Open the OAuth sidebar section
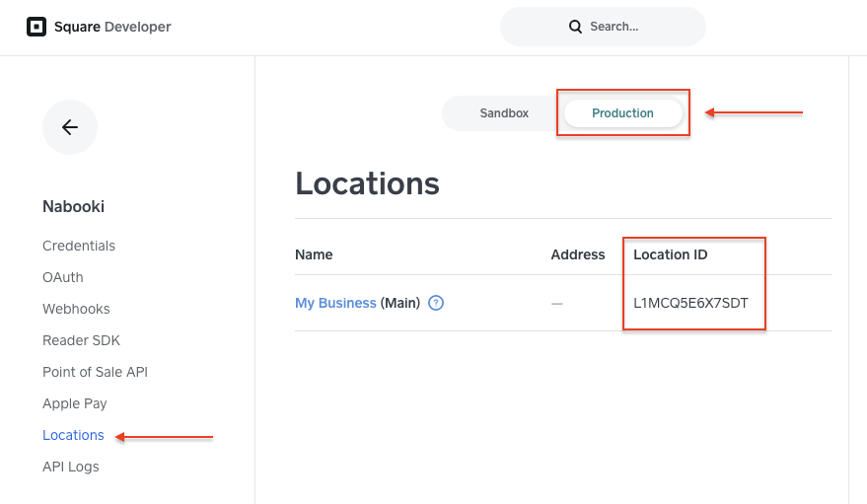This screenshot has height=504, width=867. coord(63,277)
